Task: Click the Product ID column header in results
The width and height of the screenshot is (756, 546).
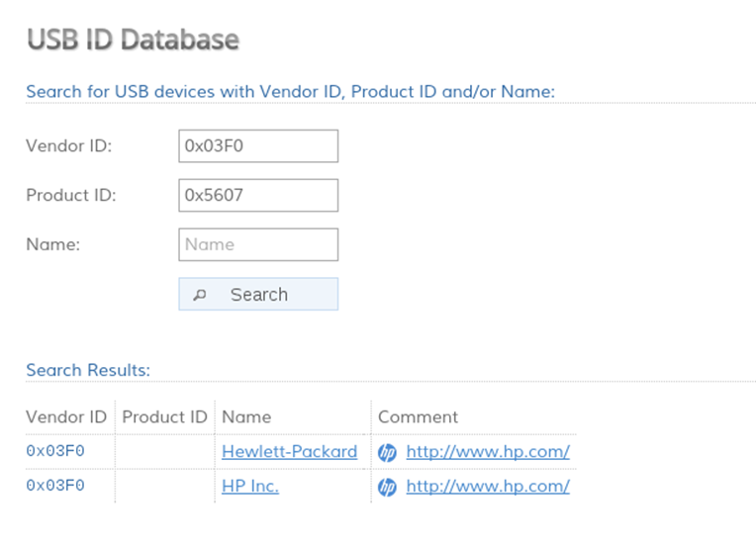Action: [164, 417]
